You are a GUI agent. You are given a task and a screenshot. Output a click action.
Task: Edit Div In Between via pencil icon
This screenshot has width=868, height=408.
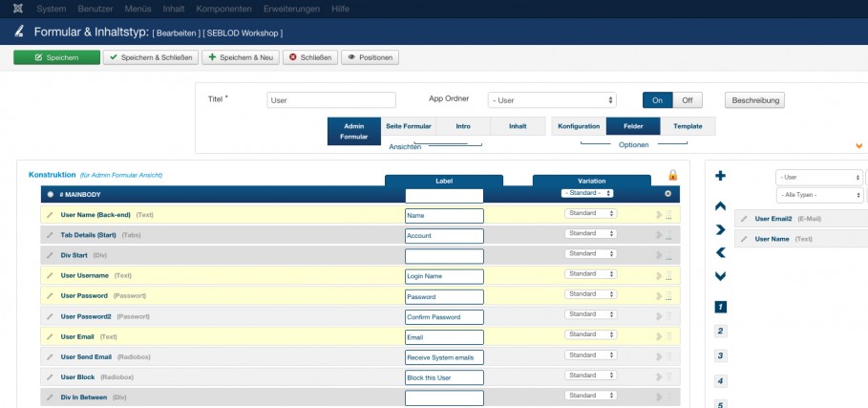pos(50,397)
